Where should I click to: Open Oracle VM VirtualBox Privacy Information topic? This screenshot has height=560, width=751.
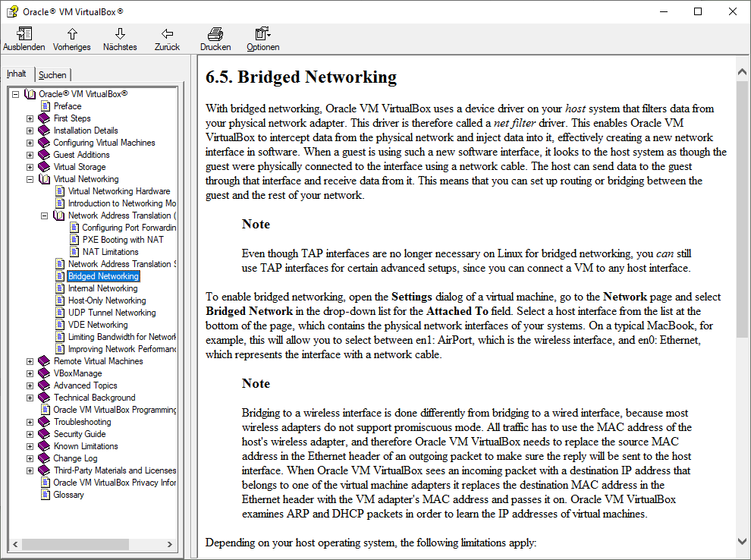[x=115, y=483]
